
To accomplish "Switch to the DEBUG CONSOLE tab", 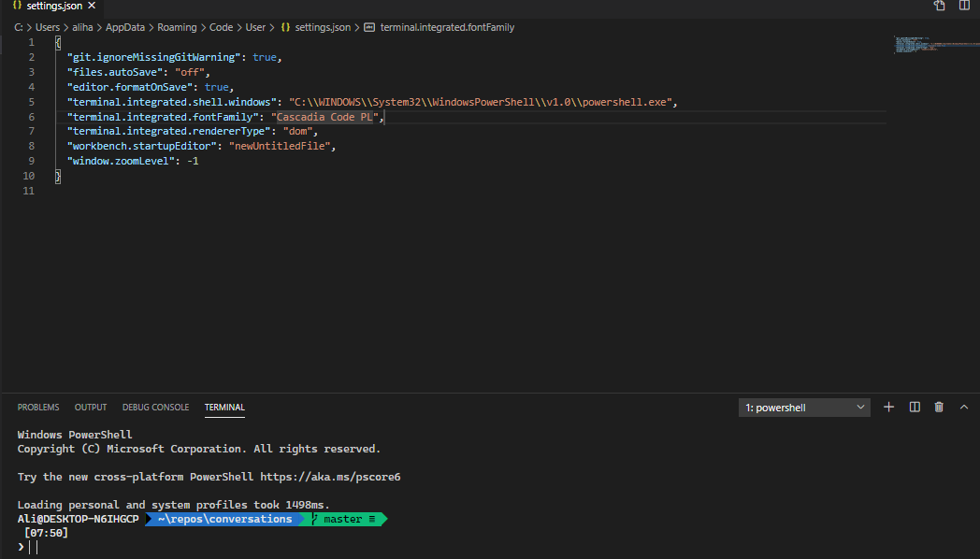I will pos(155,407).
